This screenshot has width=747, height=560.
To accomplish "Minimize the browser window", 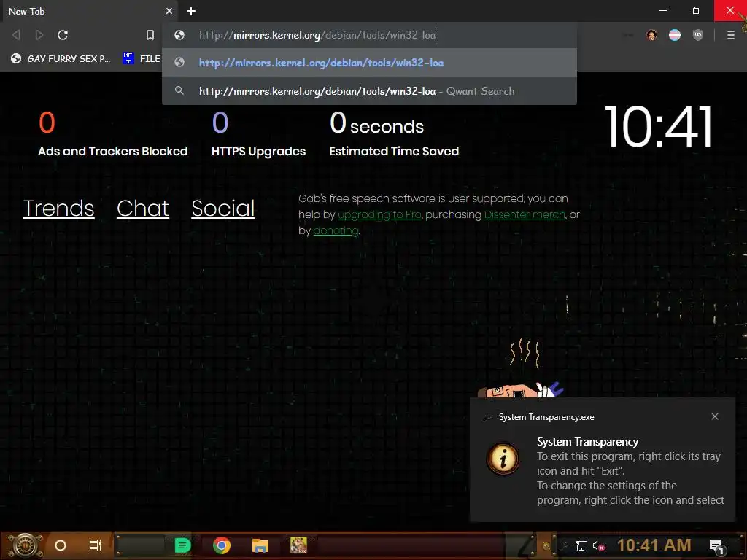I will pyautogui.click(x=663, y=10).
